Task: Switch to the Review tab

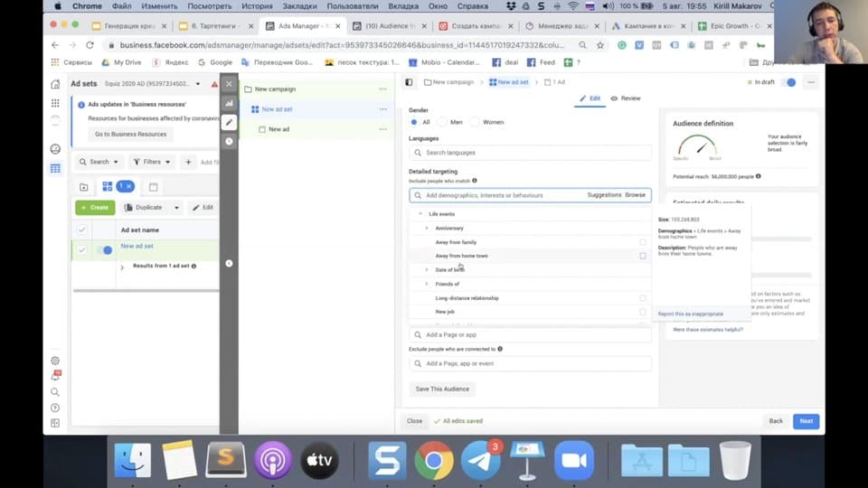Action: point(626,99)
